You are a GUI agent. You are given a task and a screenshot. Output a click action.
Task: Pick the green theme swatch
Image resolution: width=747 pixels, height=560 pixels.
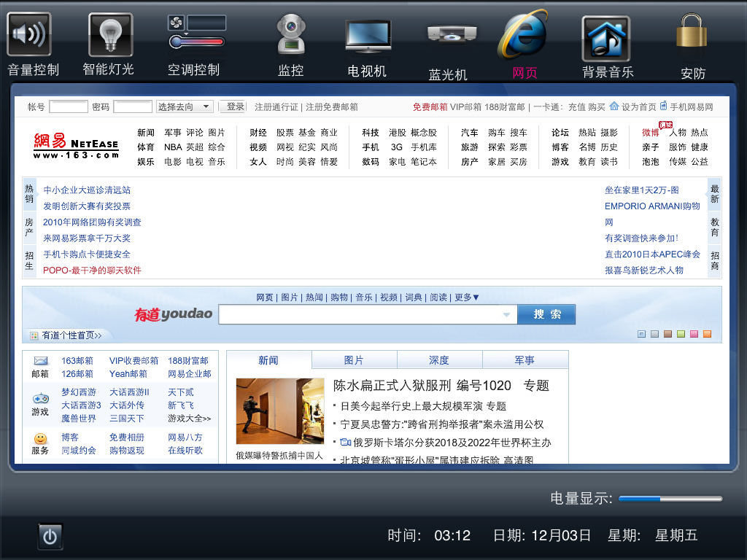coord(681,334)
